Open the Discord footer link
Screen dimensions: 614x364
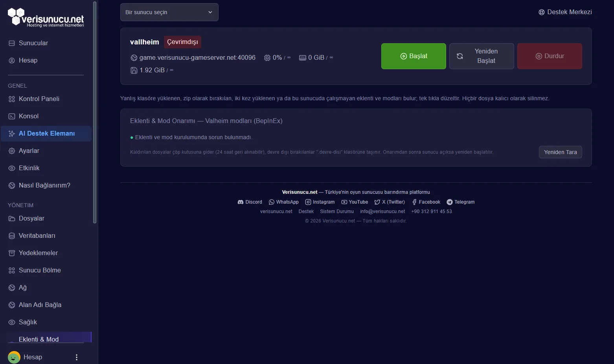tap(250, 202)
